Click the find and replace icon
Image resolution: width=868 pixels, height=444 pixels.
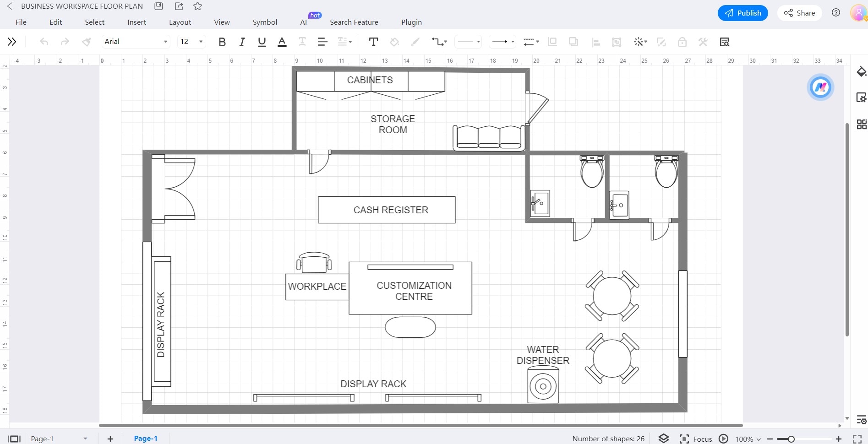tap(724, 42)
